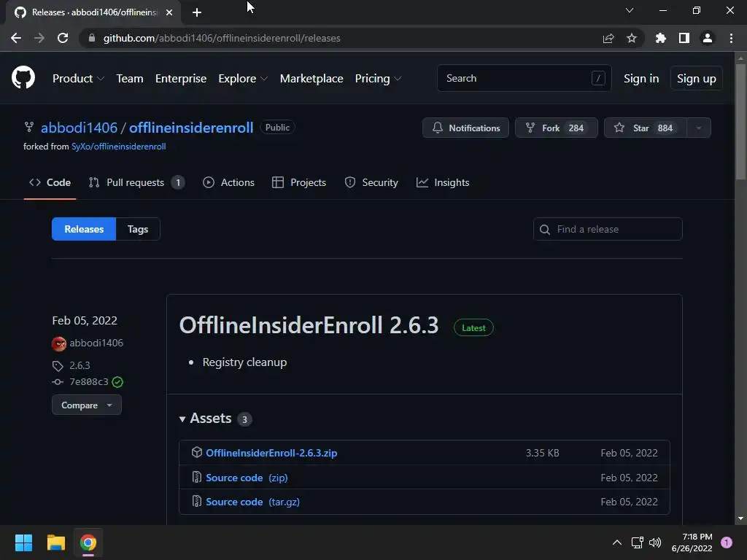Open commit 7e808c3
The height and width of the screenshot is (560, 747).
(x=89, y=382)
